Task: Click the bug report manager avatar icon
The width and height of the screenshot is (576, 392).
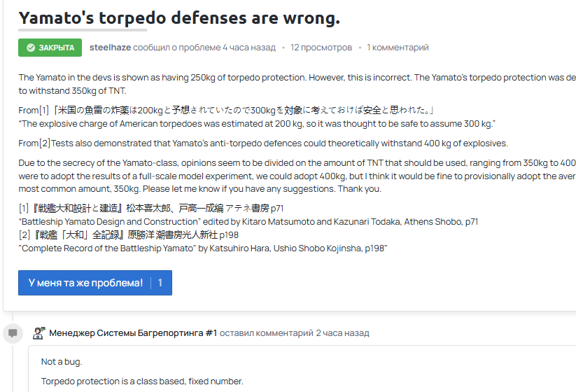Action: (40, 333)
